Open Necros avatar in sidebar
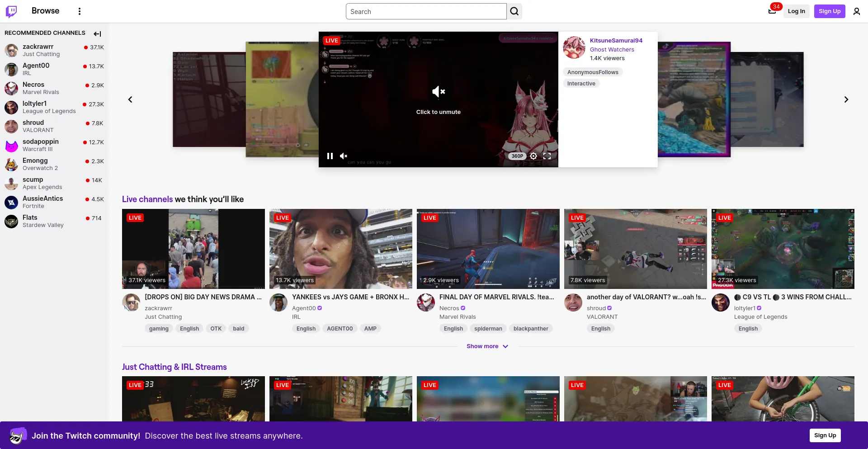This screenshot has height=449, width=868. [11, 88]
